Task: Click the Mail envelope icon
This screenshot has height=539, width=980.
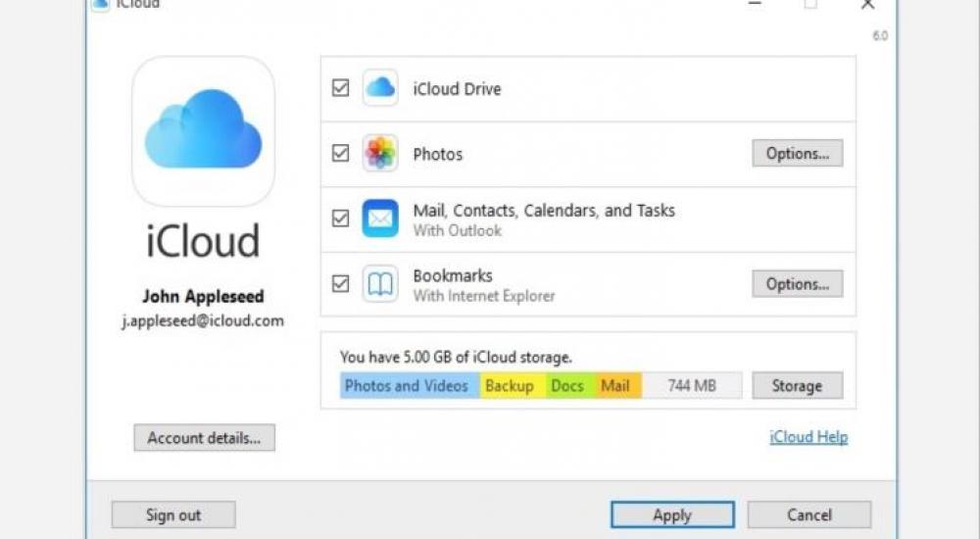Action: (380, 219)
